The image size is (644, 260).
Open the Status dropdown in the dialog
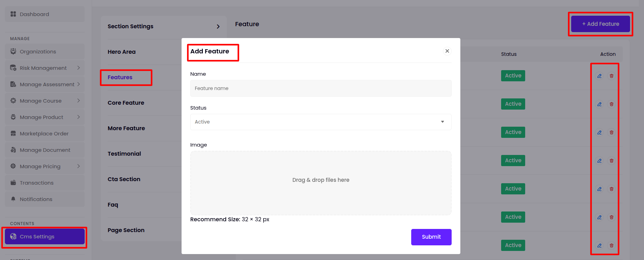pyautogui.click(x=321, y=122)
